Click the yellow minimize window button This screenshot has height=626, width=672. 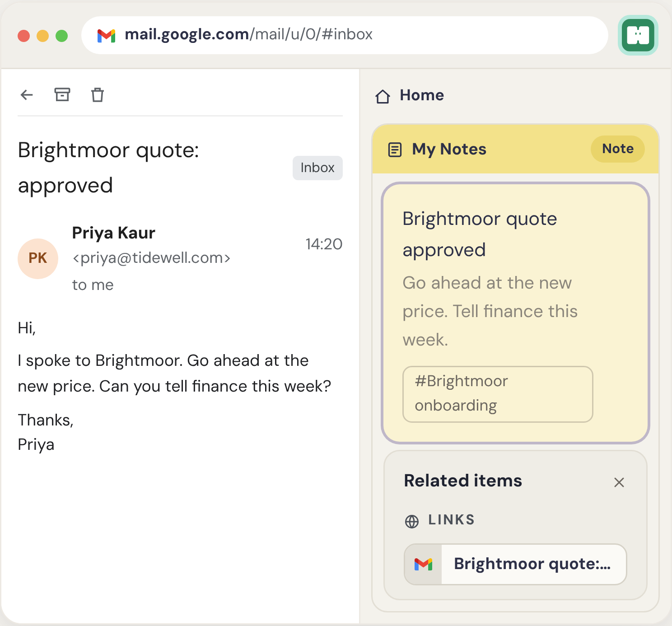43,36
